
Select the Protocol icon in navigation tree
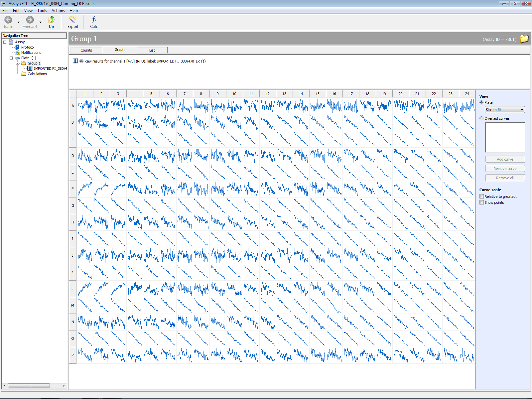[x=17, y=47]
